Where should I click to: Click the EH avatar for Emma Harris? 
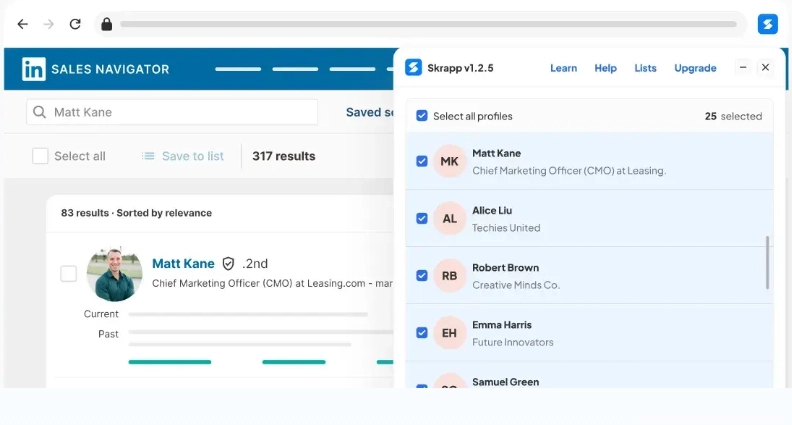449,333
